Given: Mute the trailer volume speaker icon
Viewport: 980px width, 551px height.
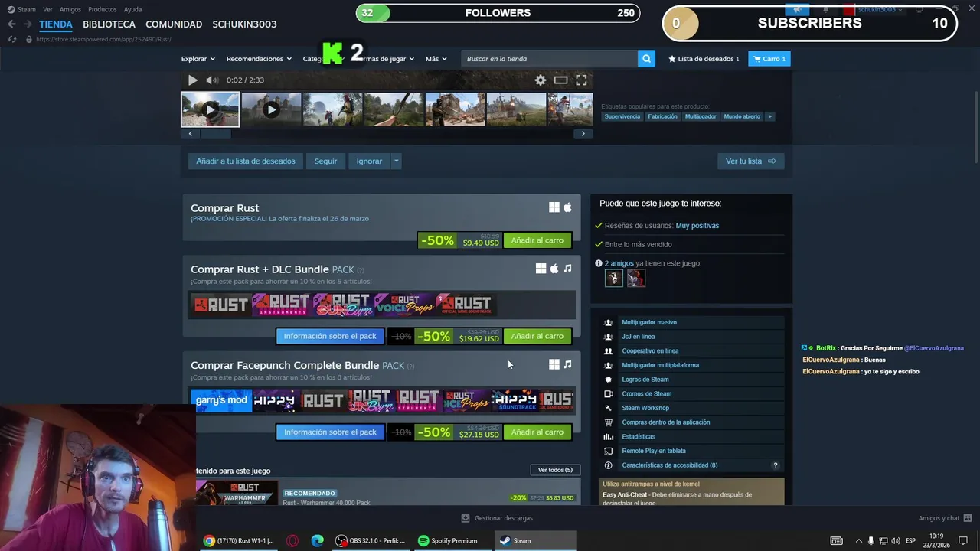Looking at the screenshot, I should pos(212,80).
